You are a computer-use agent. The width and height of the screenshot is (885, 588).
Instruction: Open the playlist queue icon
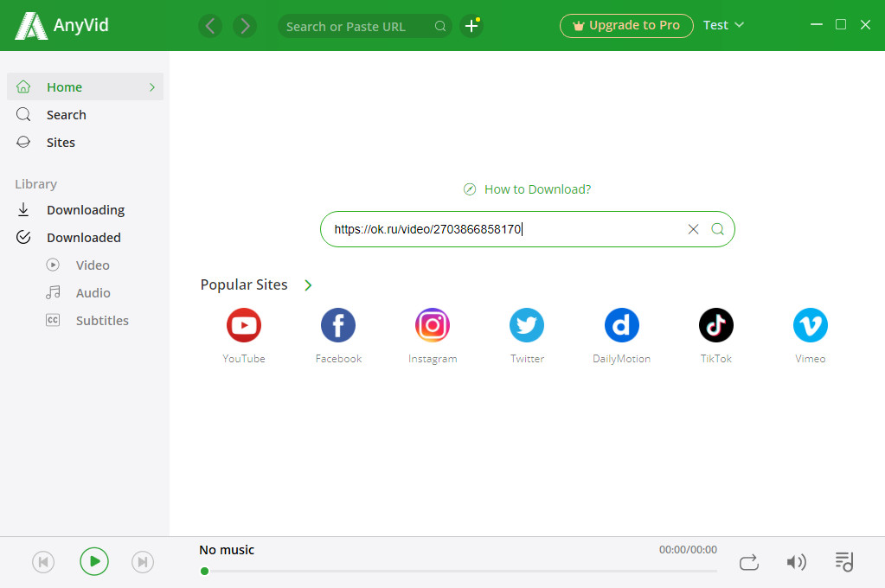(844, 562)
